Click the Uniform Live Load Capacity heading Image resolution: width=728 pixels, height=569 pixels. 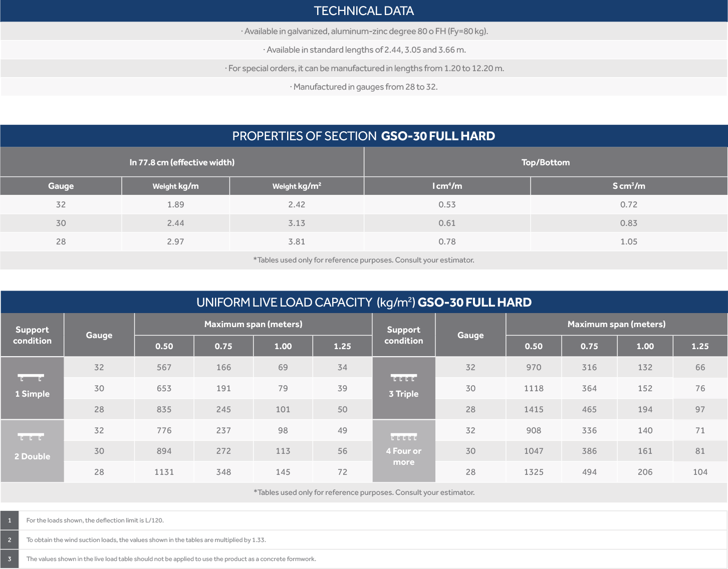click(x=364, y=303)
